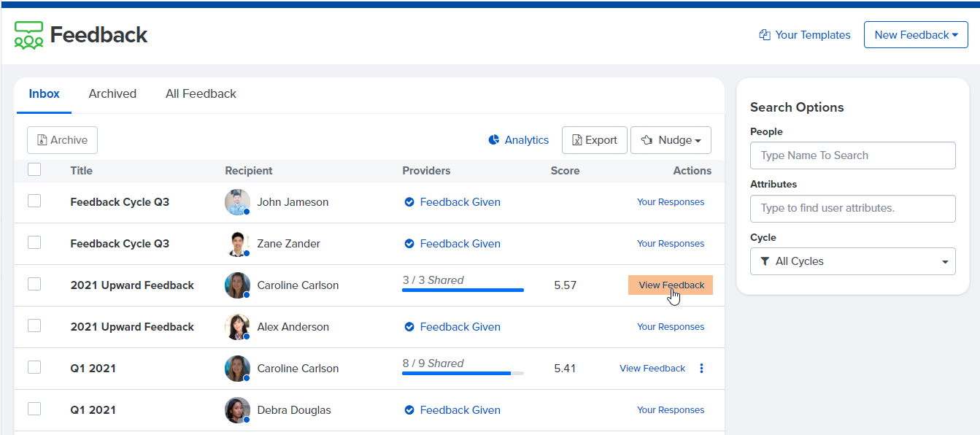Click the Analytics pie chart icon
Image resolution: width=980 pixels, height=435 pixels.
click(494, 140)
